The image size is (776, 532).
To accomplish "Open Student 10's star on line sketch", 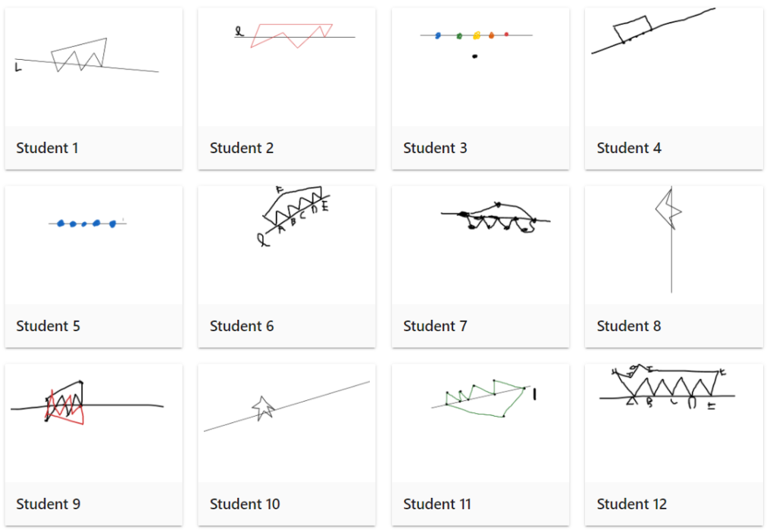I will click(x=286, y=423).
